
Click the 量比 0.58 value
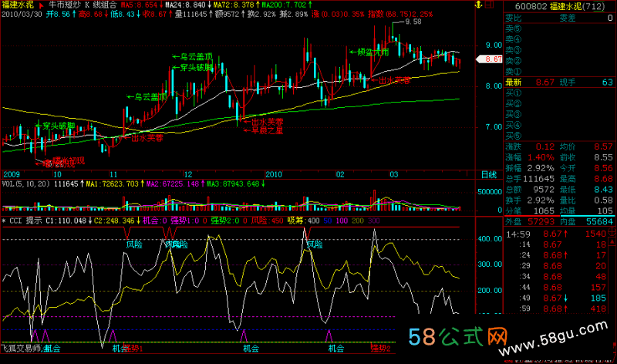click(x=604, y=201)
